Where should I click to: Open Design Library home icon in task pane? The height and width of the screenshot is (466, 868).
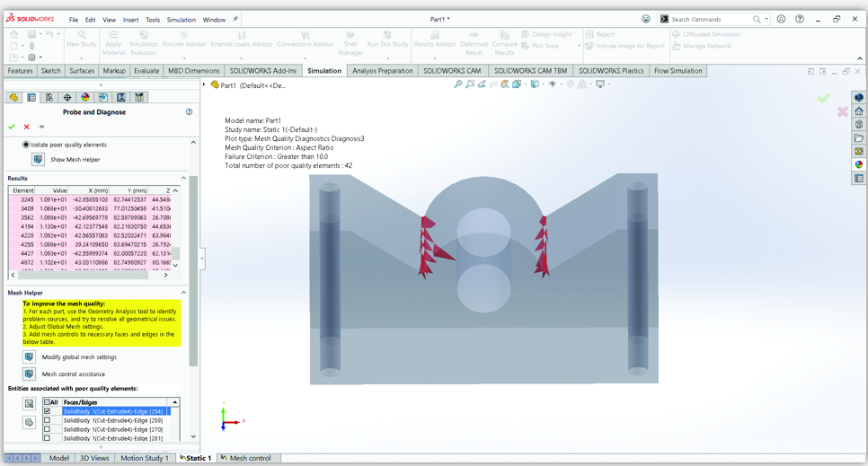pyautogui.click(x=859, y=111)
